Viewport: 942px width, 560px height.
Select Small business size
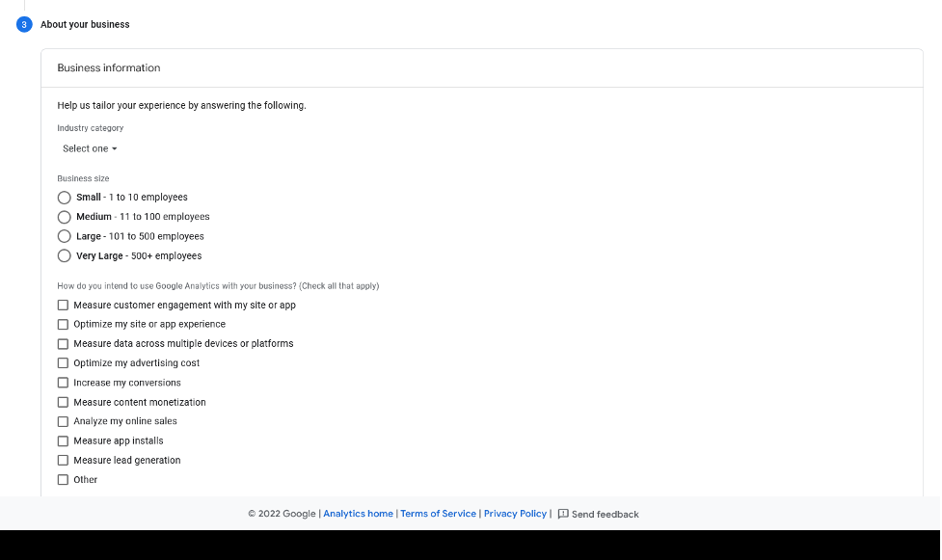(64, 197)
